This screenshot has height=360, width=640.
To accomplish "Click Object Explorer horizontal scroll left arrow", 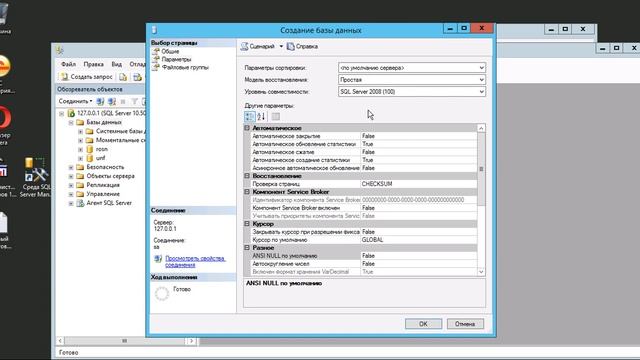I will [60, 341].
